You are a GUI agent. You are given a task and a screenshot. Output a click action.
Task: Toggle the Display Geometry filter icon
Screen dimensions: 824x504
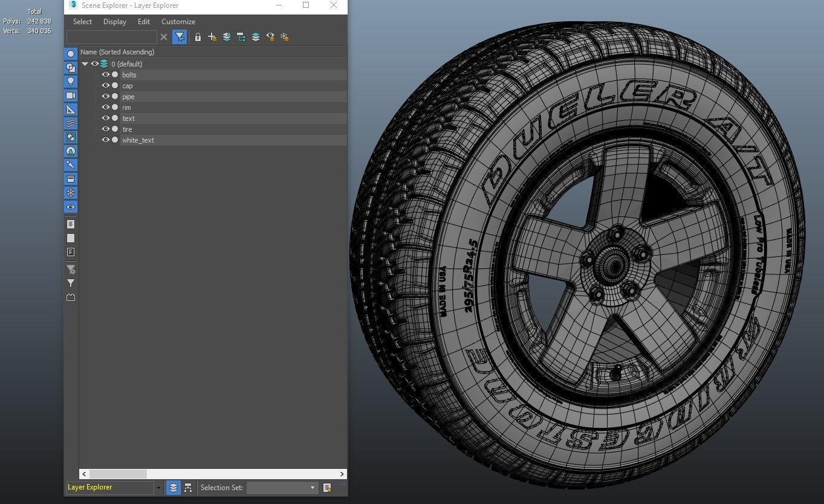(x=71, y=54)
